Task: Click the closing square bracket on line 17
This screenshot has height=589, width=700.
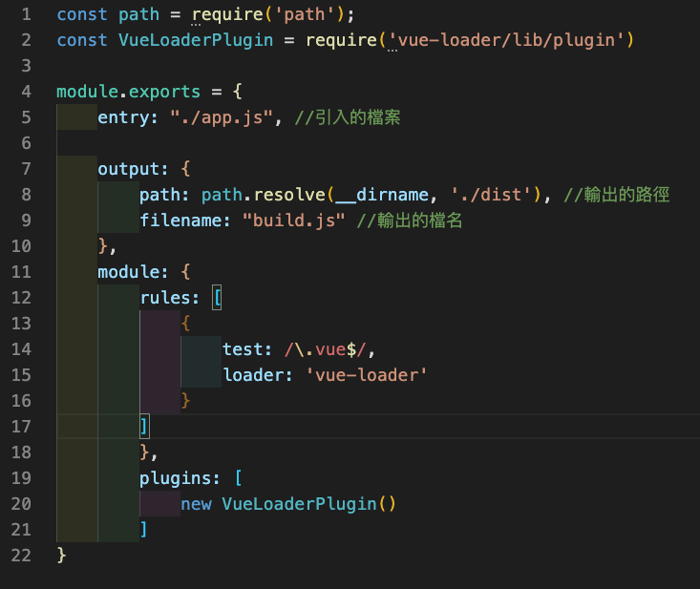Action: pyautogui.click(x=144, y=426)
